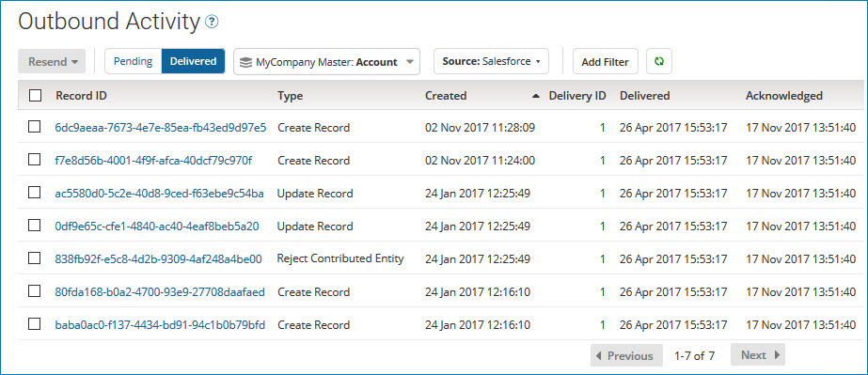Click the green refresh icon
Image resolution: width=868 pixels, height=375 pixels.
658,61
